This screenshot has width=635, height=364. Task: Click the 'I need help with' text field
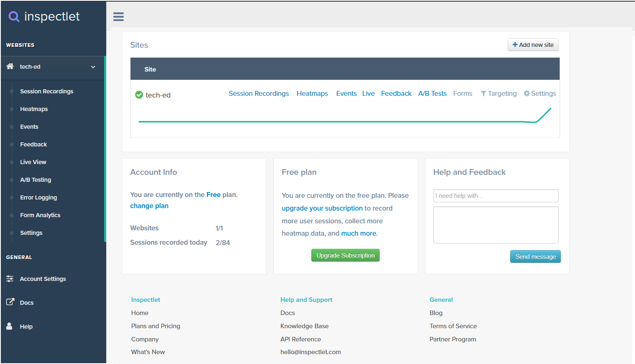tap(495, 195)
